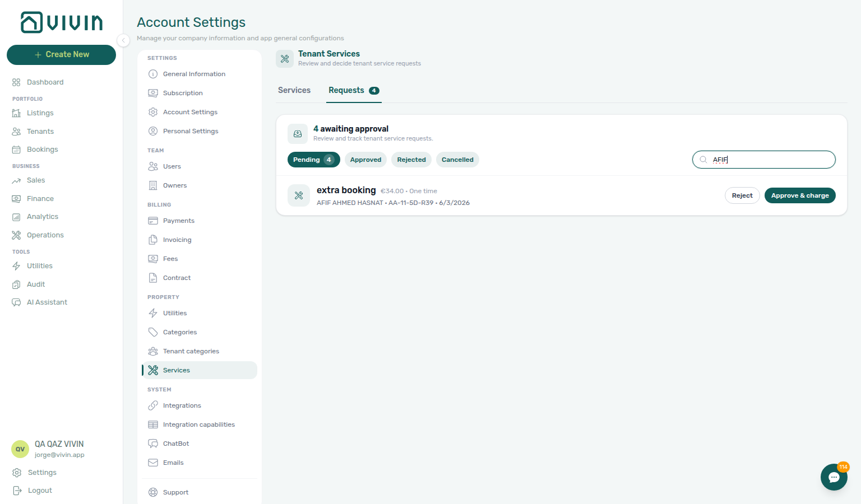Approve & charge the extra booking request
The width and height of the screenshot is (861, 504).
coord(800,195)
